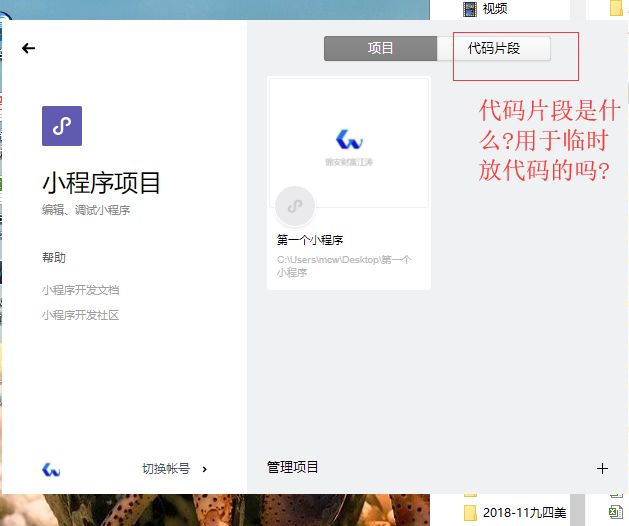Click the Excel file icon in background window
Viewport: 629px width, 526px height.
(616, 512)
